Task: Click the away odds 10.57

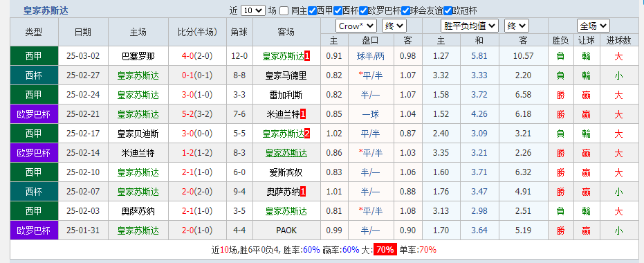Action: point(523,56)
